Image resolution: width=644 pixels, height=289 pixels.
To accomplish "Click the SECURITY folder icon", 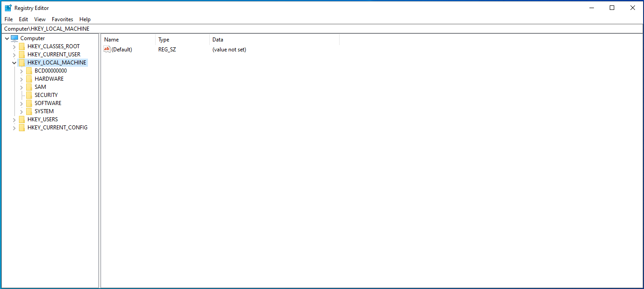I will point(29,95).
